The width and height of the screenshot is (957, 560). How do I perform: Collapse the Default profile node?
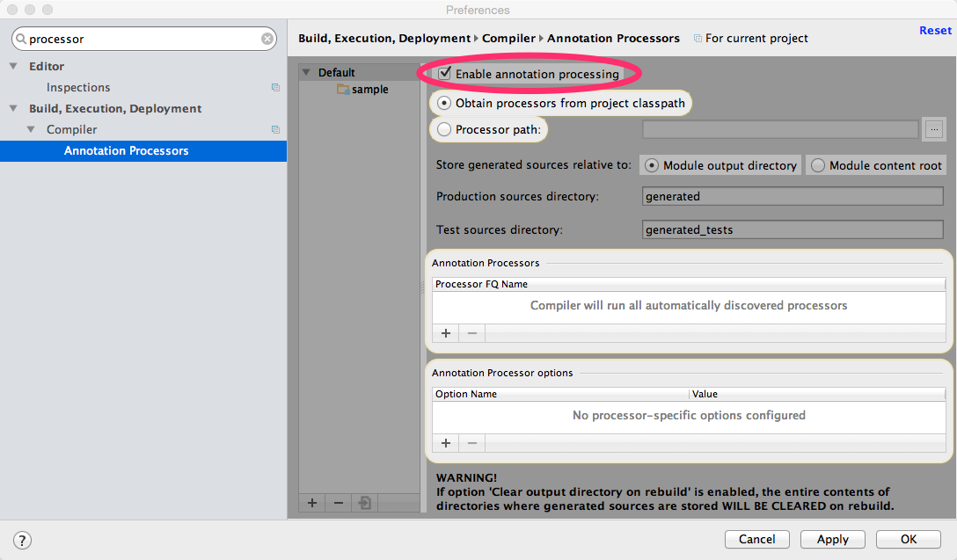pos(306,72)
